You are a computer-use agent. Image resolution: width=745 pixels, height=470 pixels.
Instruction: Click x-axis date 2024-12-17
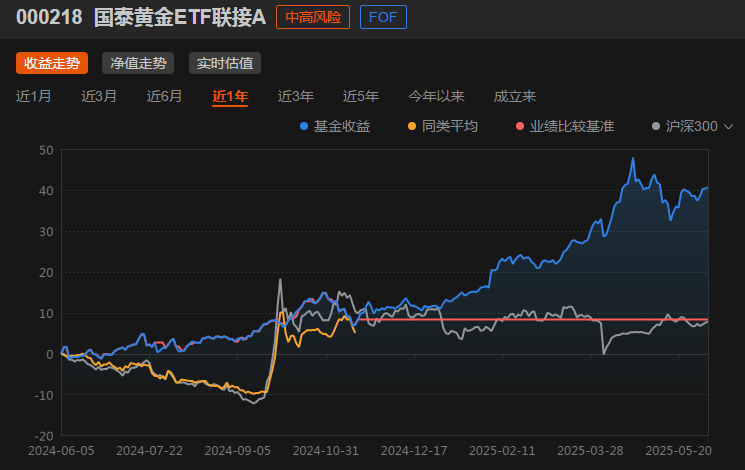[414, 451]
